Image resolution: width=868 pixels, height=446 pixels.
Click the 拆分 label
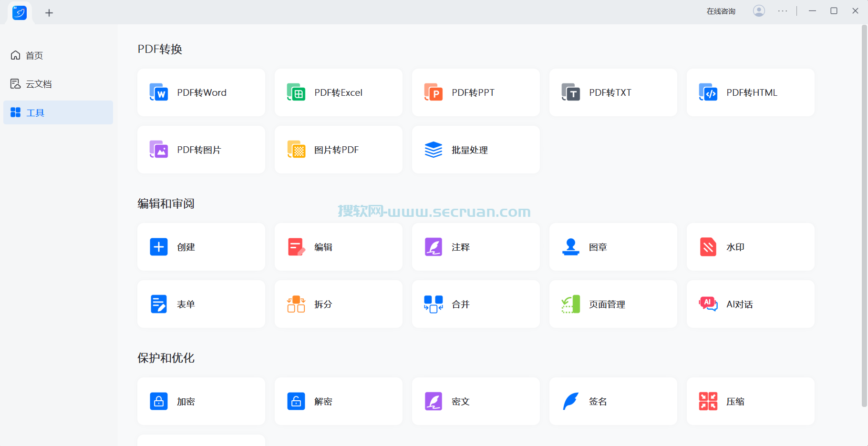coord(323,304)
